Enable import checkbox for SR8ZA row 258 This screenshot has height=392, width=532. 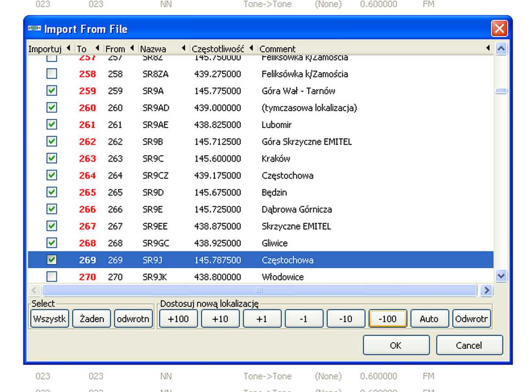click(x=52, y=74)
